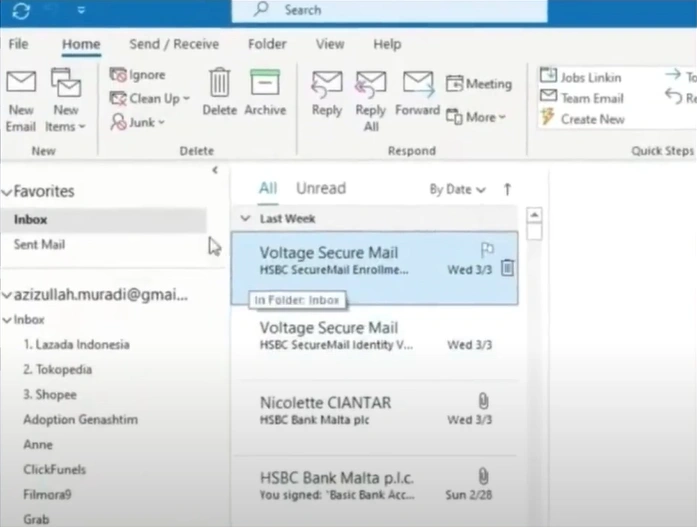The image size is (697, 527).
Task: Open the More respond options dropdown
Action: [476, 117]
